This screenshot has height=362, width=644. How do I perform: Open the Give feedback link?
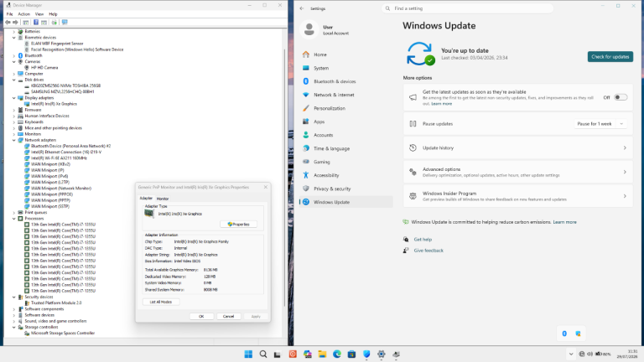(428, 251)
